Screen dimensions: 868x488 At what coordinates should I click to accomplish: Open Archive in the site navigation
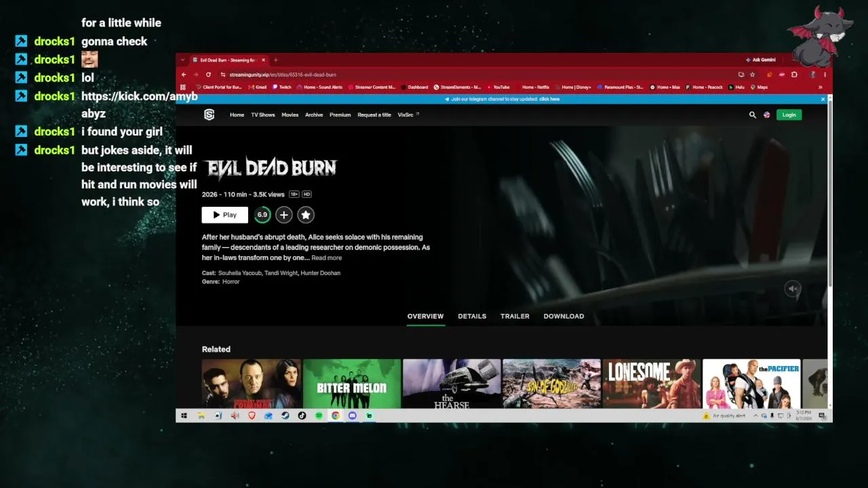click(314, 115)
